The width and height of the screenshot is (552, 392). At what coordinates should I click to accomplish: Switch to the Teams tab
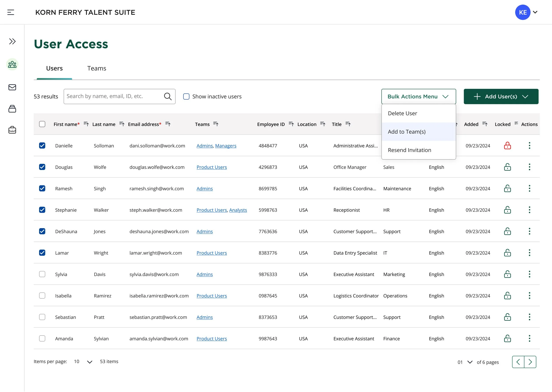(x=97, y=69)
